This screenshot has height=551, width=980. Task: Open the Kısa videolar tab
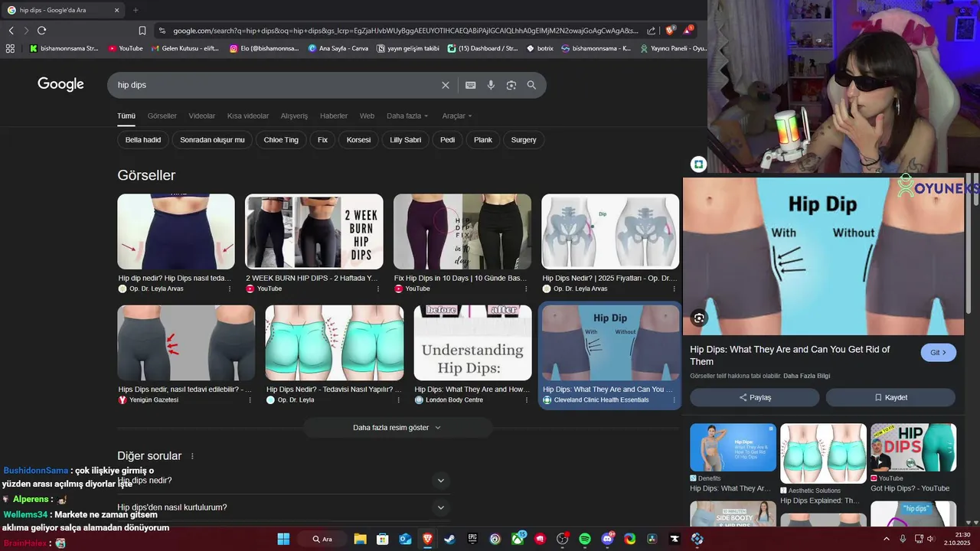(x=248, y=116)
